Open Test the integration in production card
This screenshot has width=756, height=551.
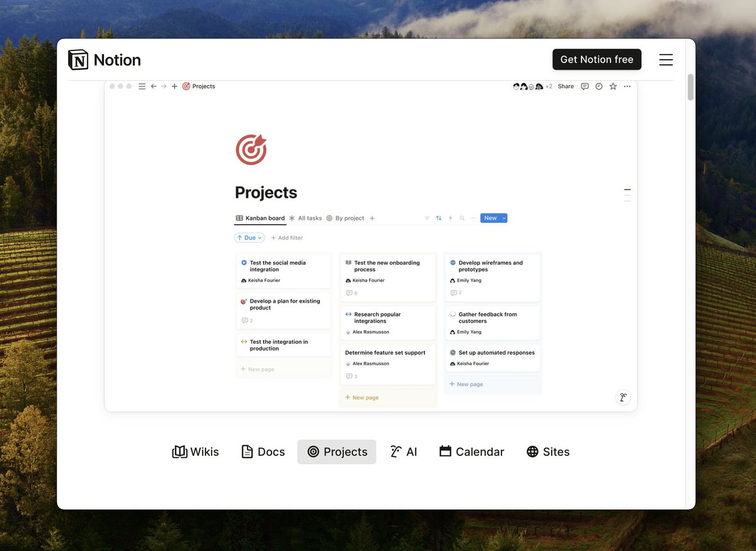click(283, 345)
